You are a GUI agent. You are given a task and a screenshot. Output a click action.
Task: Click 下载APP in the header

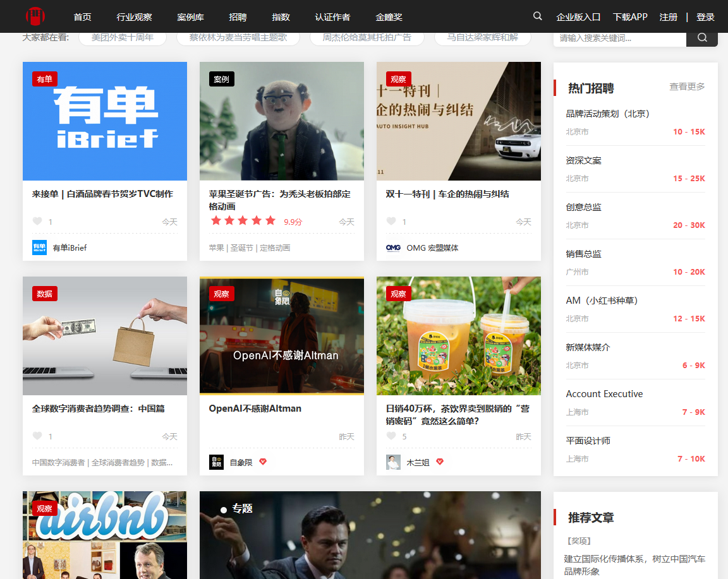(x=630, y=17)
